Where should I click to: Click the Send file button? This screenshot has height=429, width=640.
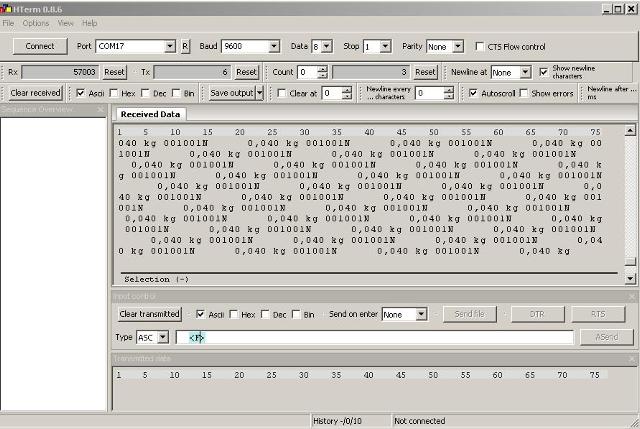470,314
